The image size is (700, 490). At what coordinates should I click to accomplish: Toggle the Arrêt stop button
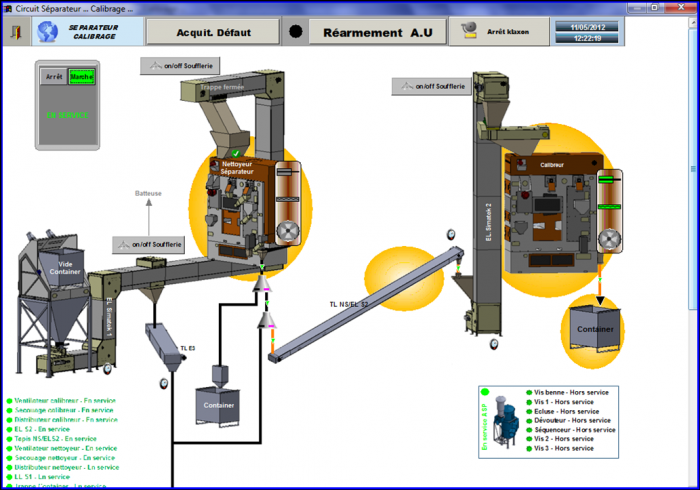coord(54,77)
